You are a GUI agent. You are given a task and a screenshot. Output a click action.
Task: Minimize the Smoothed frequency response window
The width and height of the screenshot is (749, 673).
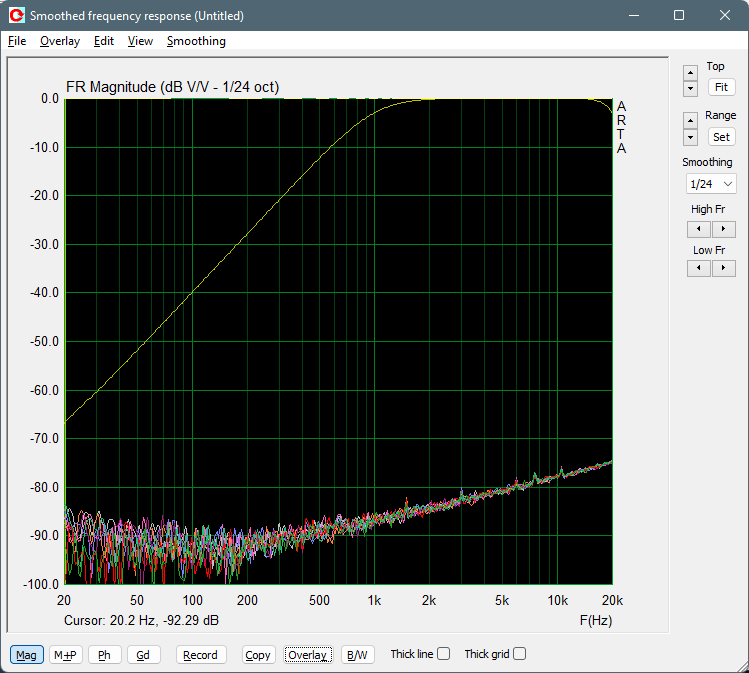pos(634,15)
